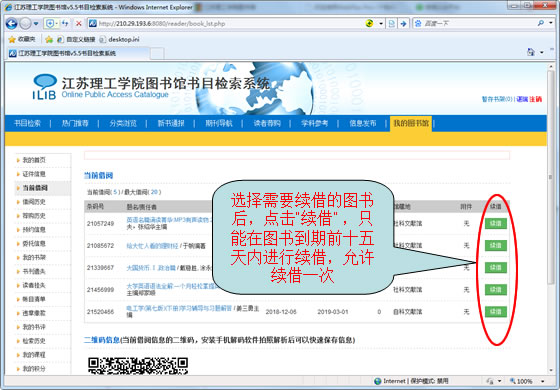The image size is (560, 390).
Task: Click the green 续借 button for barcode 21520466
Action: point(496,311)
